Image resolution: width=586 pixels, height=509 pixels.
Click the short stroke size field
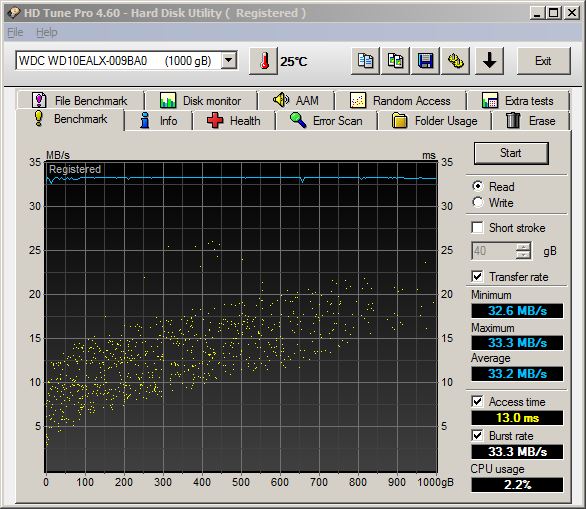tap(494, 251)
